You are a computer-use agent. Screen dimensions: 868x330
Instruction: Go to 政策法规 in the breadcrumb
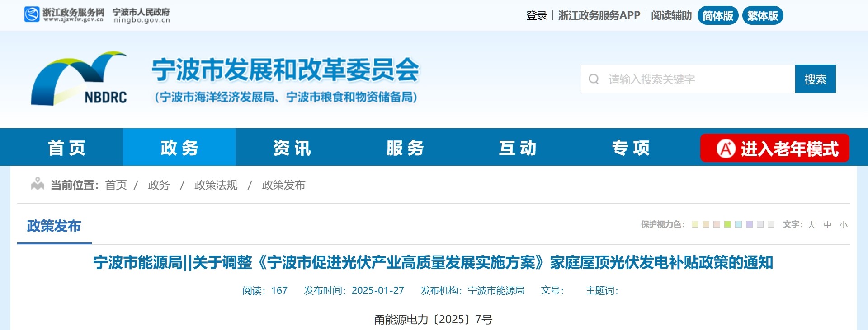(x=216, y=185)
